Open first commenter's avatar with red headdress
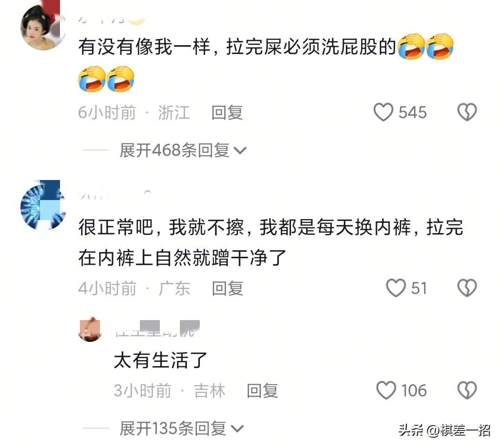Image resolution: width=502 pixels, height=448 pixels. [x=43, y=27]
